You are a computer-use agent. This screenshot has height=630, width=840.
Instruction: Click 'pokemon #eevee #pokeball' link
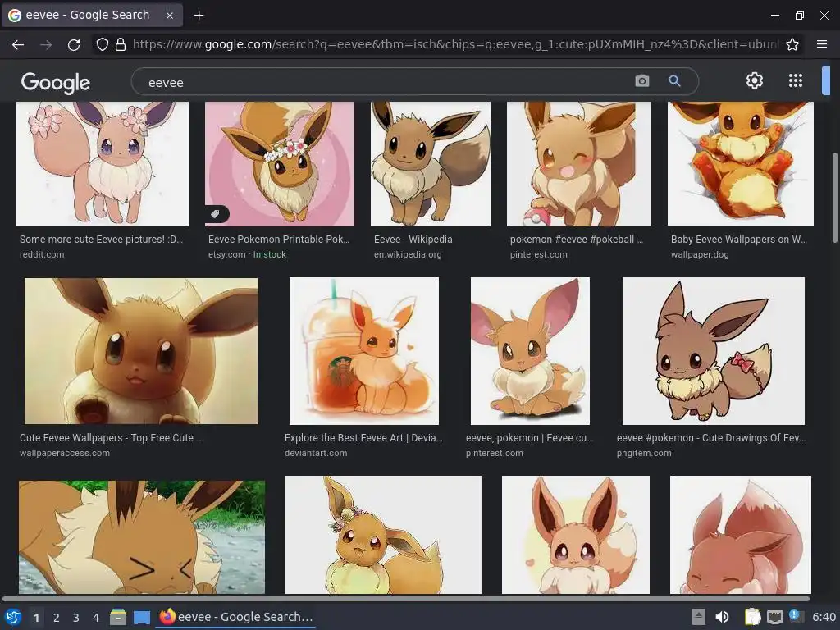click(x=577, y=240)
